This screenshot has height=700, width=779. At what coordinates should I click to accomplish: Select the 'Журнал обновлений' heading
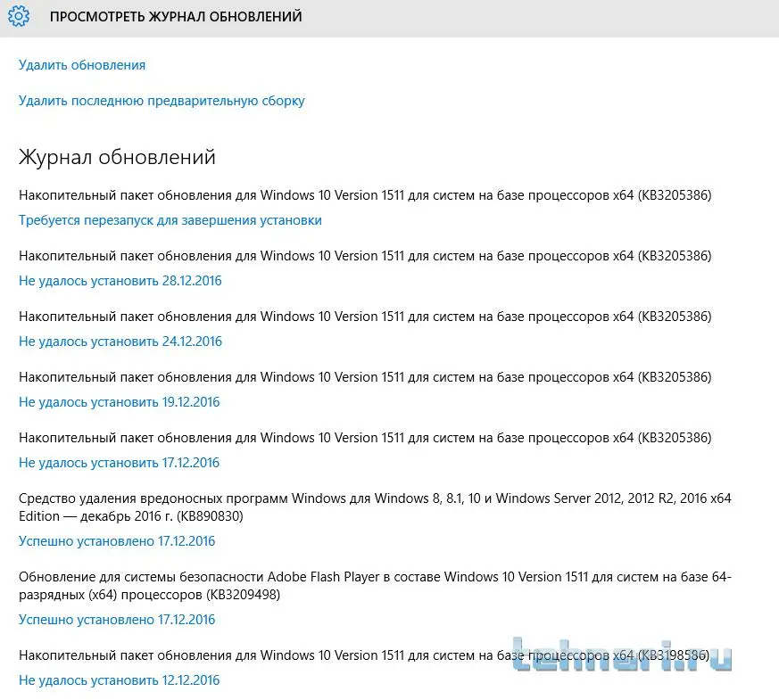point(117,157)
